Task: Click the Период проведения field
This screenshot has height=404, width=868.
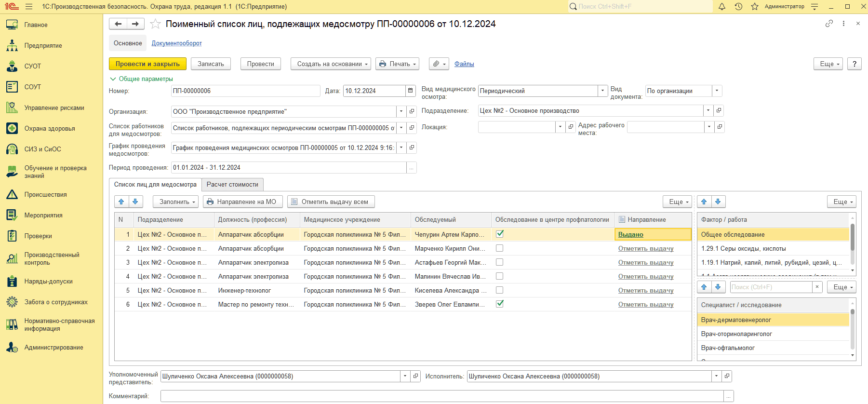Action: tap(289, 167)
